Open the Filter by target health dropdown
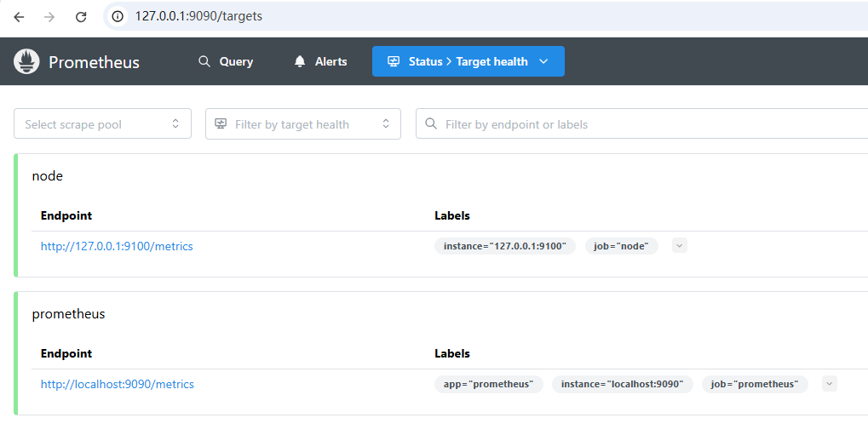The image size is (868, 435). click(302, 123)
